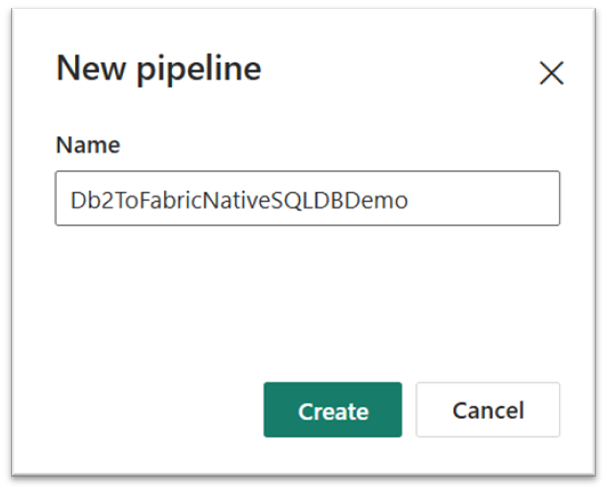Click the Name field label
607x491 pixels.
click(x=88, y=145)
